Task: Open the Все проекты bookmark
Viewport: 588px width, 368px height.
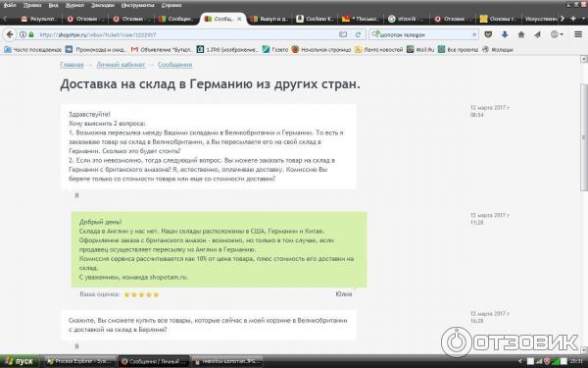Action: click(458, 50)
